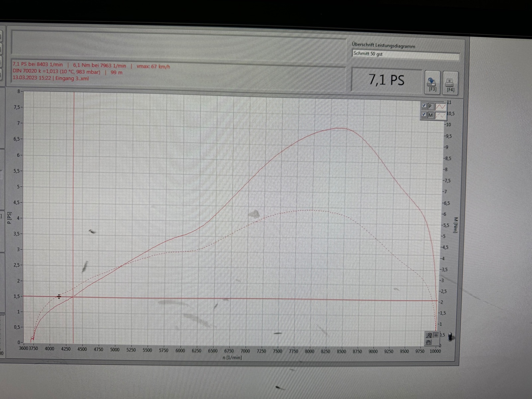Screen dimensions: 532x399
Task: Uncheck the M torque curve checkbox
Action: pyautogui.click(x=424, y=114)
